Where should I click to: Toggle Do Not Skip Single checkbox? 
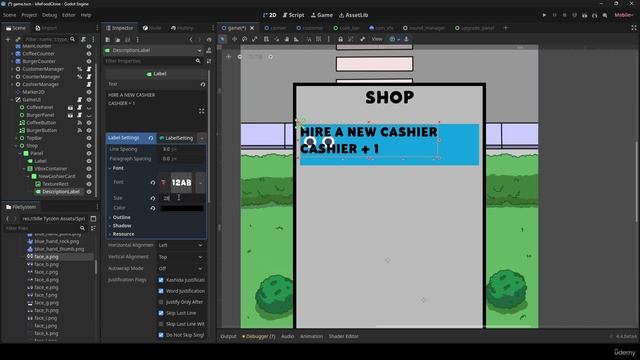pos(161,335)
